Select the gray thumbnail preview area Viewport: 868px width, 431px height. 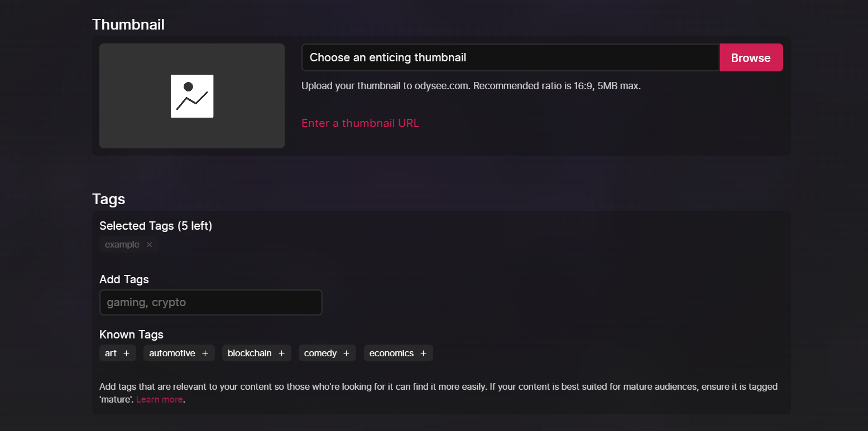click(192, 96)
